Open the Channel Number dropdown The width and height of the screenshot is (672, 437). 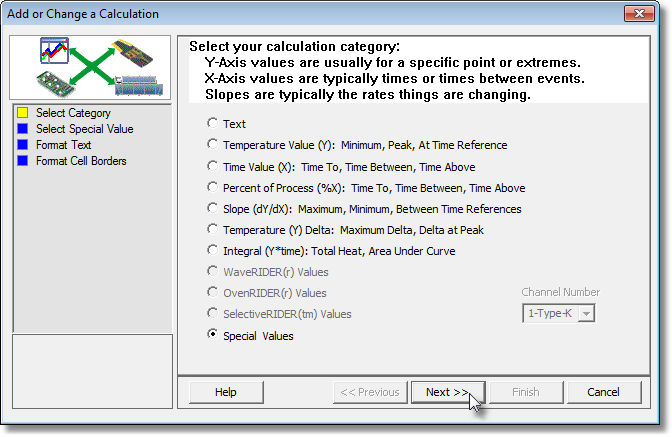[x=586, y=314]
